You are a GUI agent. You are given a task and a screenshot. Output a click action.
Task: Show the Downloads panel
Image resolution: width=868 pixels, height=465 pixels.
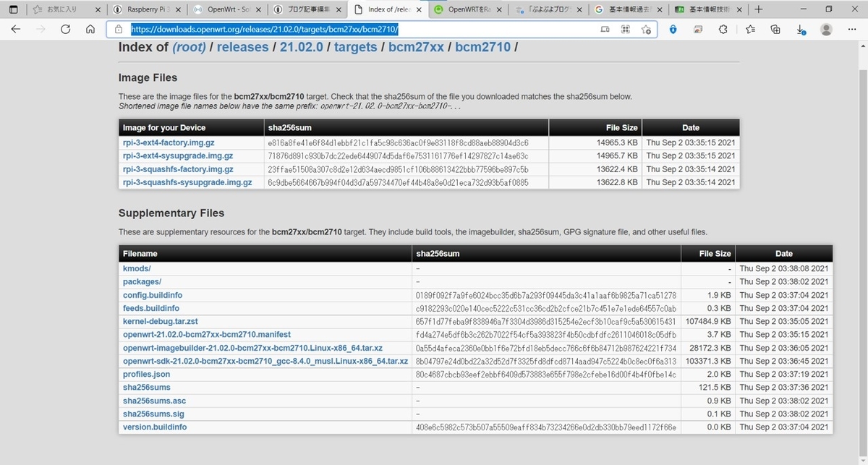801,30
